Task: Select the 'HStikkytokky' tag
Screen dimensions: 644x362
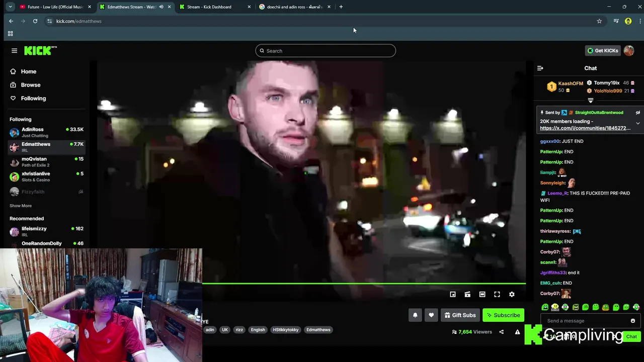Action: (286, 330)
